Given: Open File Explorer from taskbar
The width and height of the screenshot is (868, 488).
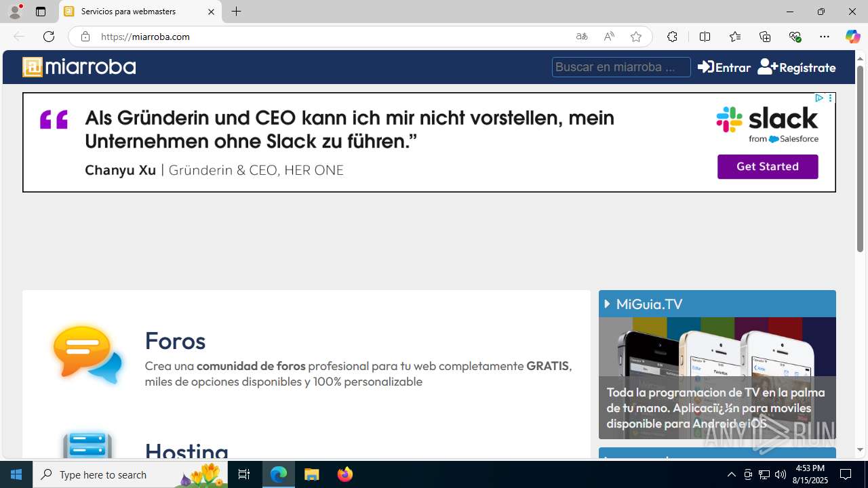Looking at the screenshot, I should [x=312, y=474].
